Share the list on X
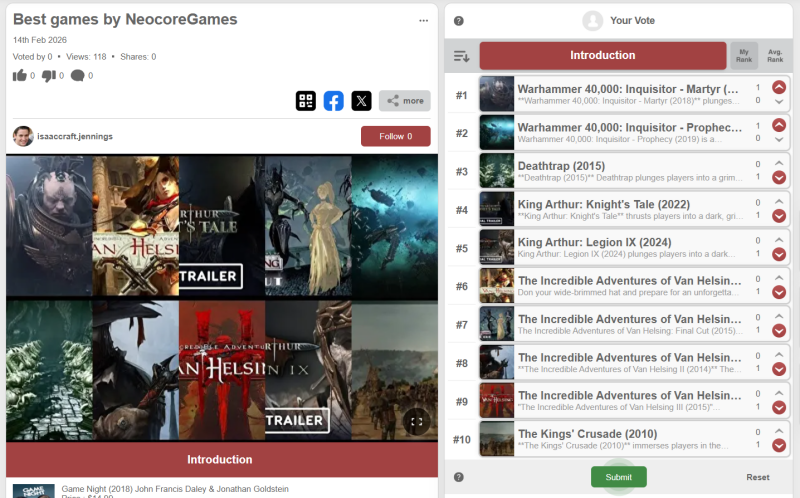The image size is (800, 498). (362, 101)
